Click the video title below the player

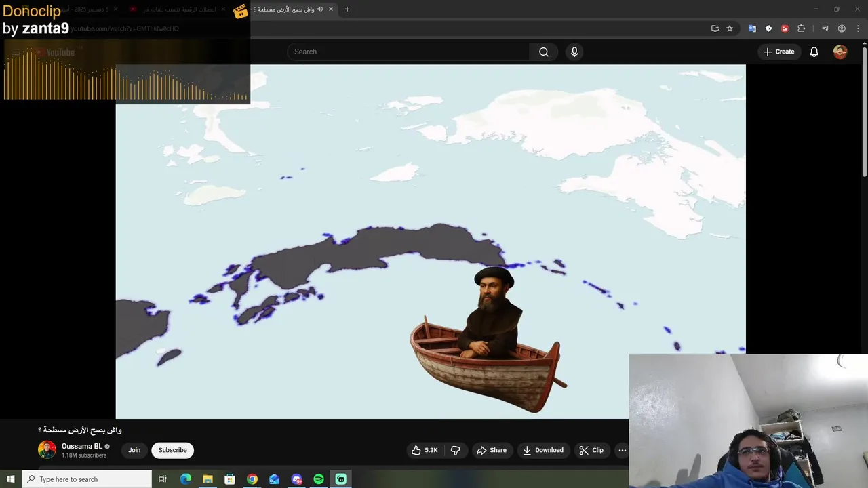coord(80,430)
